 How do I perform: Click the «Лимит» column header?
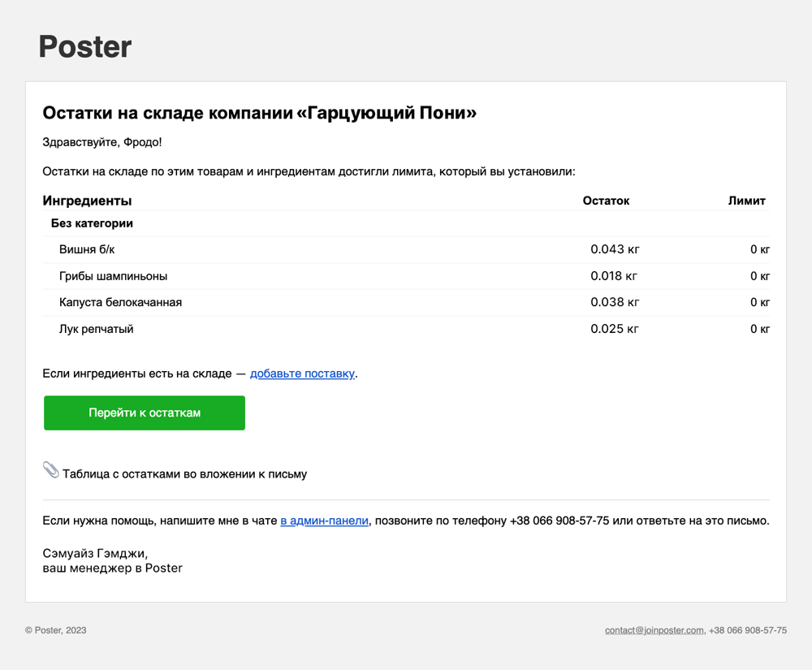point(746,201)
